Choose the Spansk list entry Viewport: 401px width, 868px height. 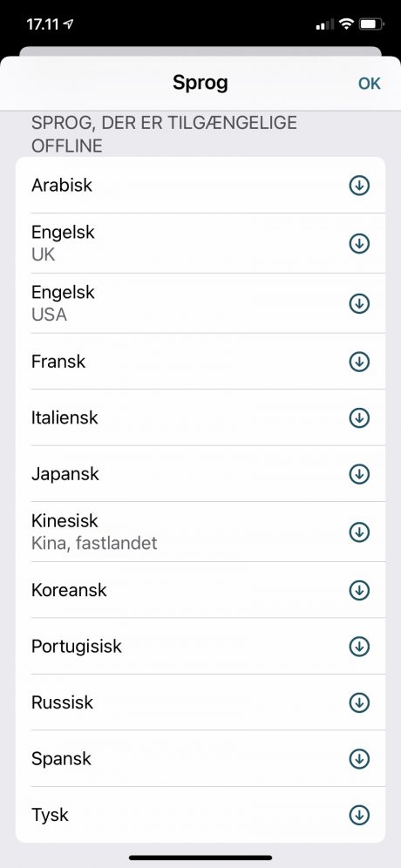200,758
